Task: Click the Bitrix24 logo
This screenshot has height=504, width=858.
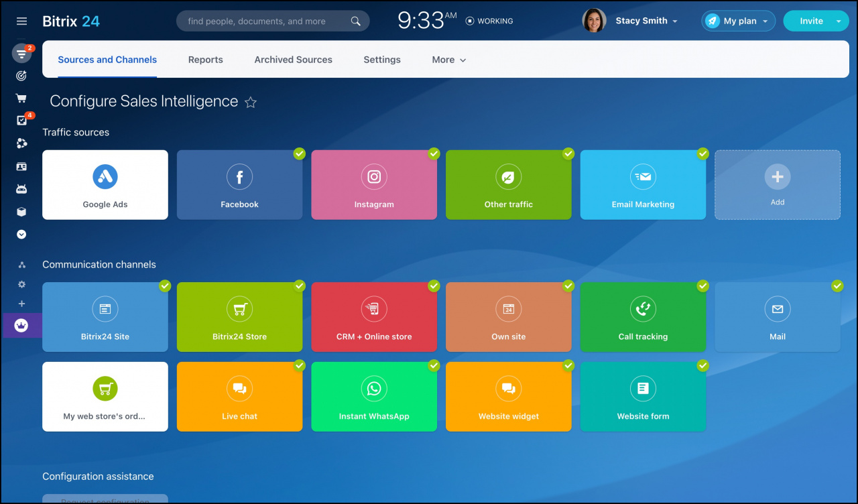Action: click(71, 21)
